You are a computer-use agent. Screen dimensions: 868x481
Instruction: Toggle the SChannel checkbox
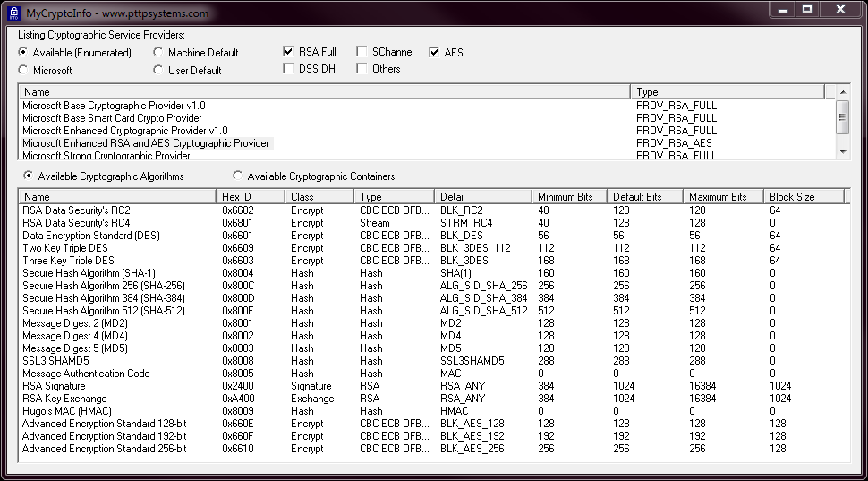(362, 52)
